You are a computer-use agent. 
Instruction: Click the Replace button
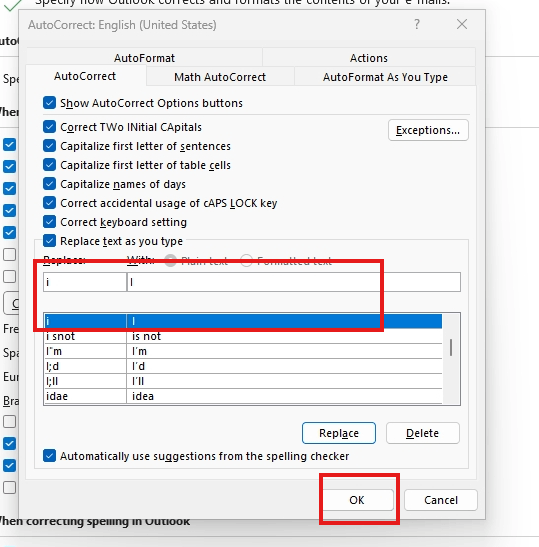[339, 433]
